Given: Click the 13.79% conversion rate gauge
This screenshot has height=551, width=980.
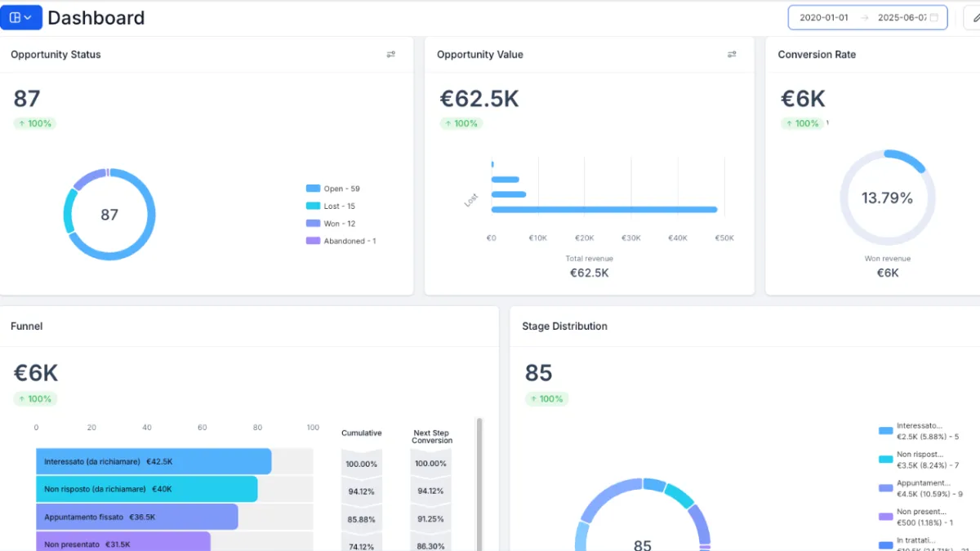Looking at the screenshot, I should point(888,198).
